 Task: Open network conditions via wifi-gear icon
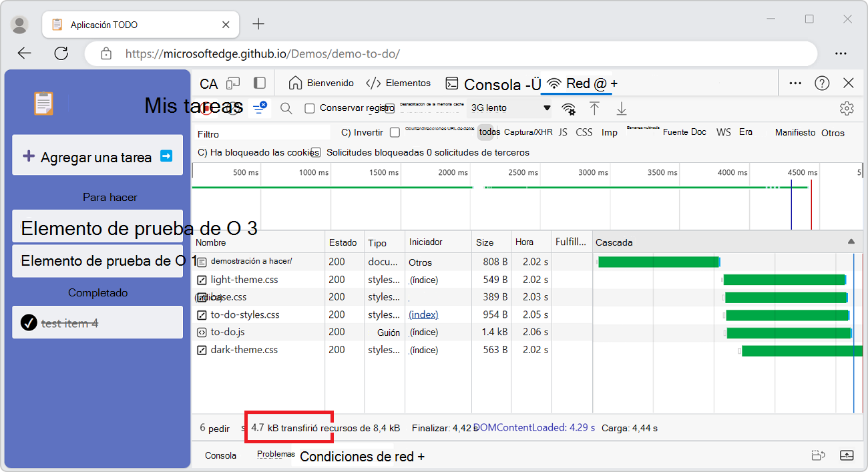click(568, 107)
